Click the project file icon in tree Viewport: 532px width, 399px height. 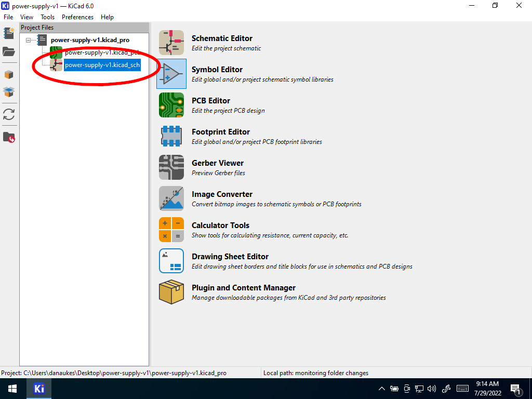click(x=42, y=39)
